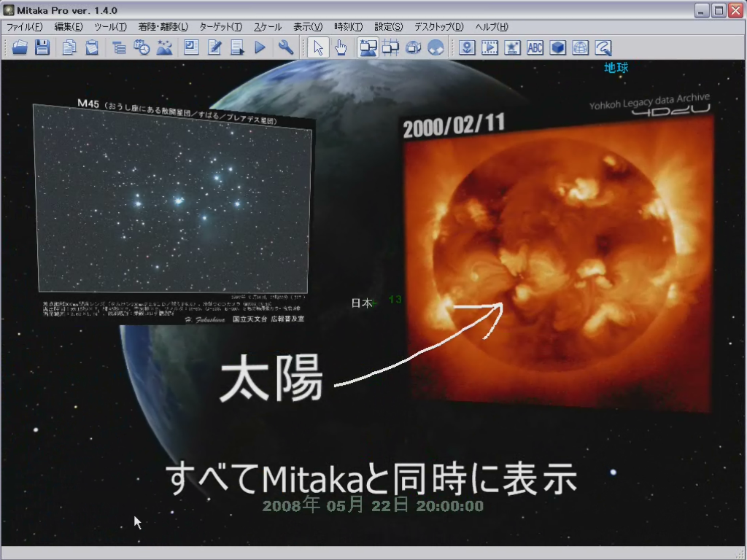Image resolution: width=747 pixels, height=560 pixels.
Task: Click the wireframe globe toolbar icon
Action: [x=580, y=47]
